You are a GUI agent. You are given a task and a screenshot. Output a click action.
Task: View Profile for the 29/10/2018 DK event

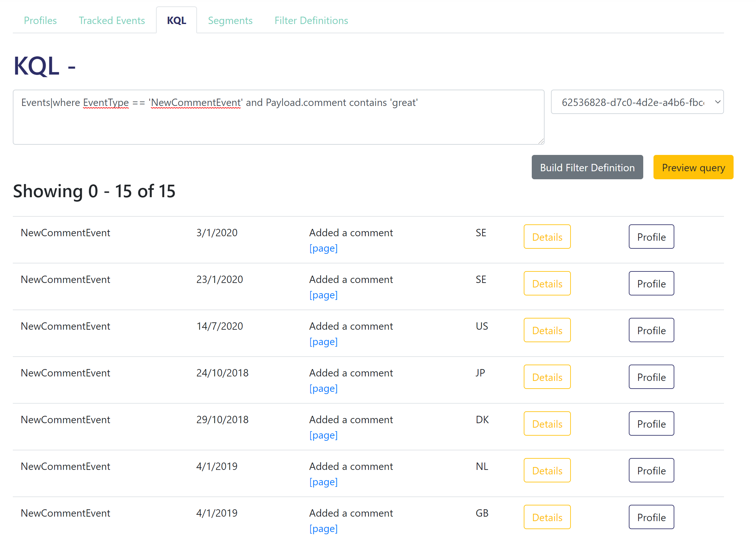[x=651, y=423]
